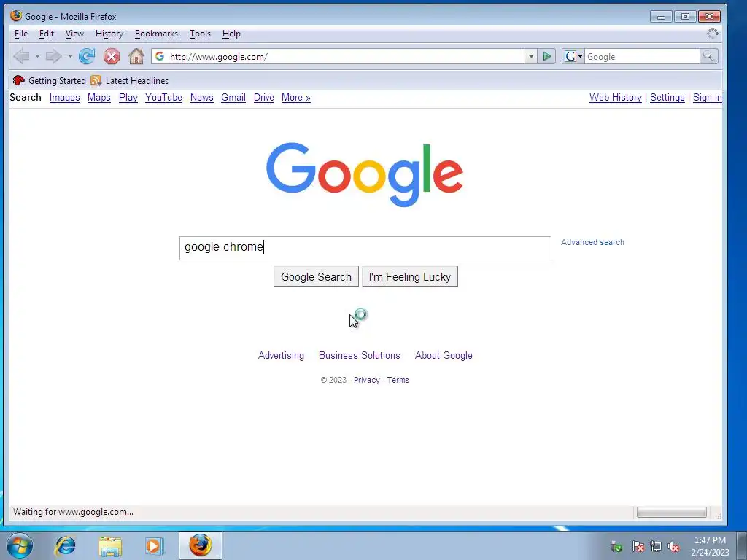Click the Google search text box
This screenshot has width=747, height=560.
365,248
